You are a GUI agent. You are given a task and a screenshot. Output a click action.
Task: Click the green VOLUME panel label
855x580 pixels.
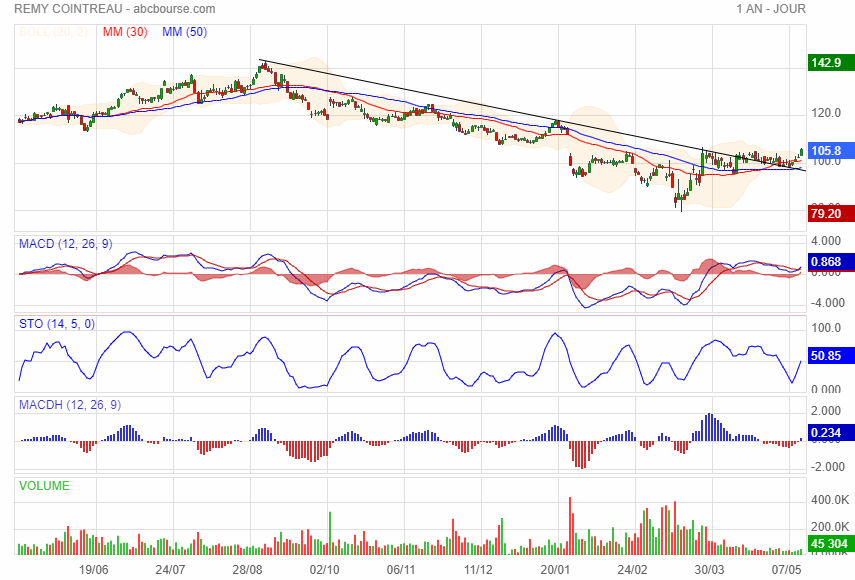pyautogui.click(x=44, y=486)
